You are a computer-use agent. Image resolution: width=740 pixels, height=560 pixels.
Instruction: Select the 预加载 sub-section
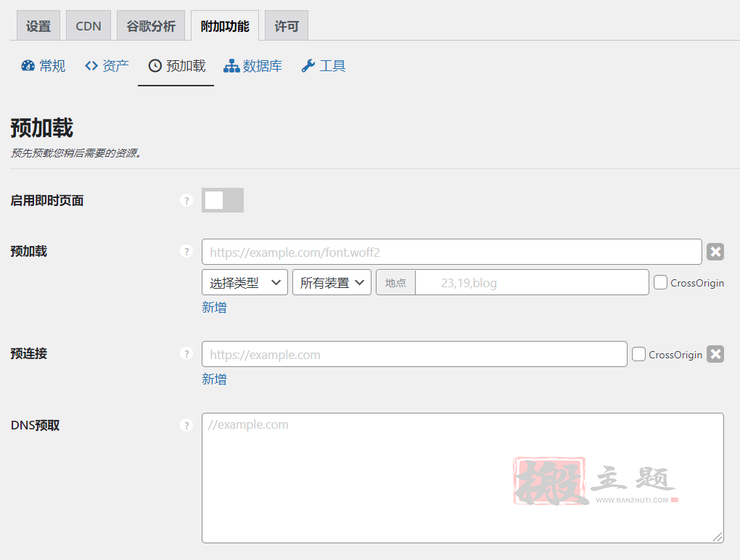[176, 66]
